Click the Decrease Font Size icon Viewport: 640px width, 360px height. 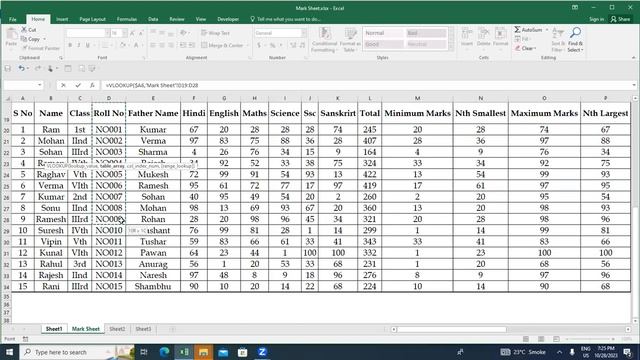pos(141,33)
